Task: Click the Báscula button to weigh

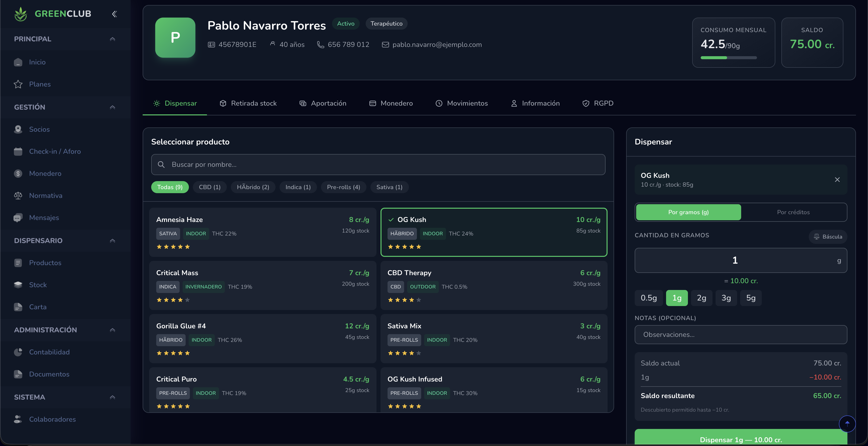Action: pos(828,237)
